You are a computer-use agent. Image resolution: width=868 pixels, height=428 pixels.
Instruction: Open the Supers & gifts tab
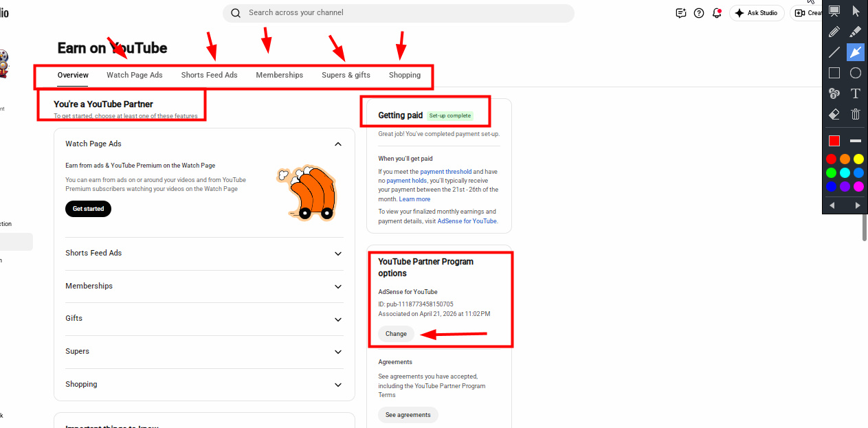point(346,75)
